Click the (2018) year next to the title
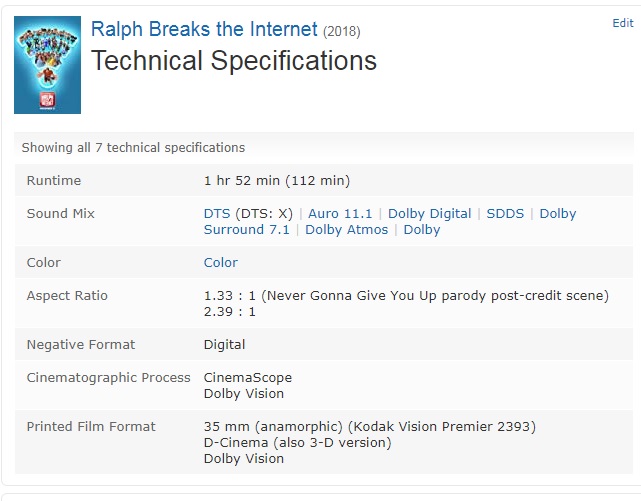Image resolution: width=641 pixels, height=501 pixels. (x=342, y=31)
